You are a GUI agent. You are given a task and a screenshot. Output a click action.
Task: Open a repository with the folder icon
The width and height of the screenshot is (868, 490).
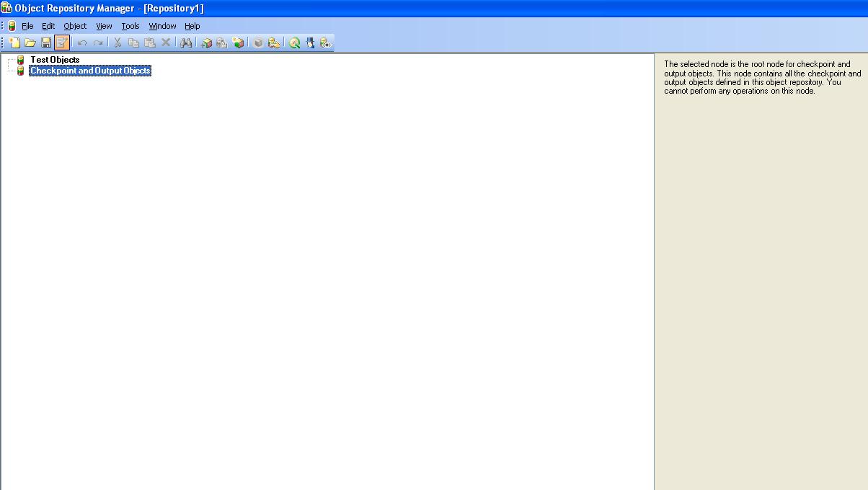(30, 43)
